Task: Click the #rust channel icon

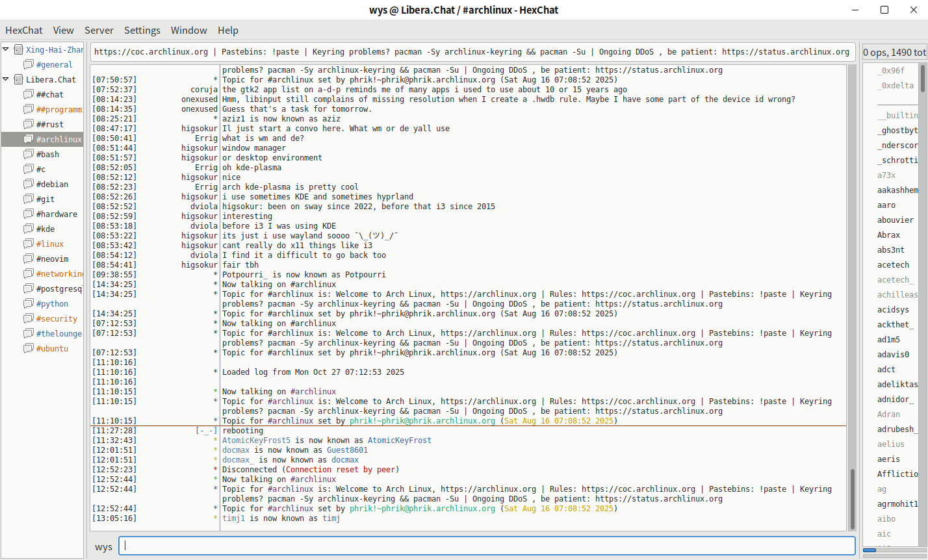Action: [x=28, y=124]
